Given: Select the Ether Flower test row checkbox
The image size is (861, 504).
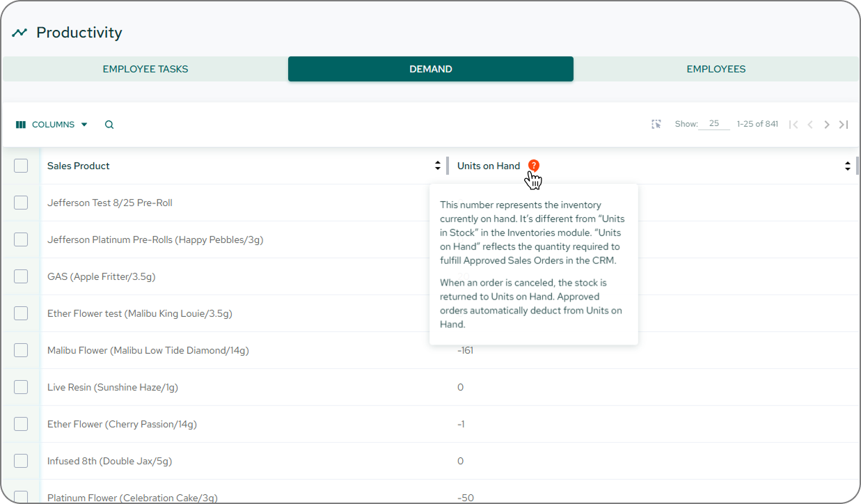Looking at the screenshot, I should (21, 313).
